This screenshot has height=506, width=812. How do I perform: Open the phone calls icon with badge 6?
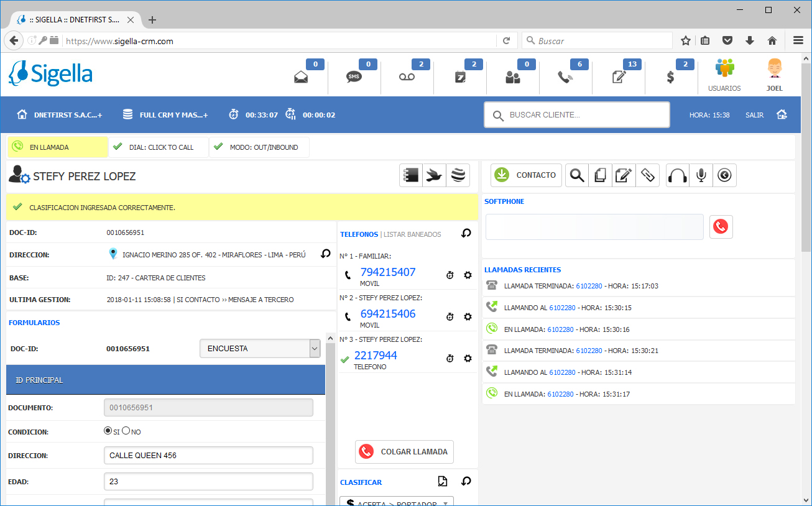[x=565, y=77]
